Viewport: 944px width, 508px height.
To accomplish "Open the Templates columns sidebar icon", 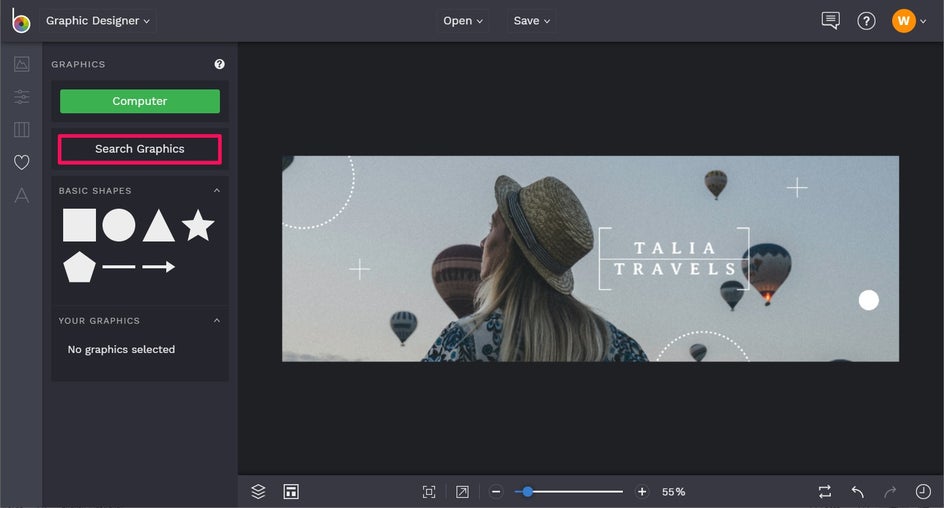I will pyautogui.click(x=22, y=129).
